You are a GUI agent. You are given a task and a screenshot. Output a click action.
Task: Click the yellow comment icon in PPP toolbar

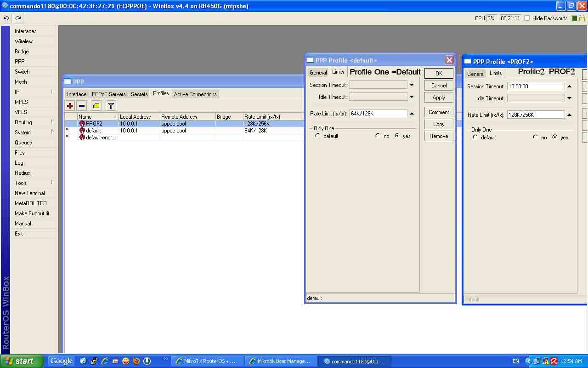(x=96, y=106)
